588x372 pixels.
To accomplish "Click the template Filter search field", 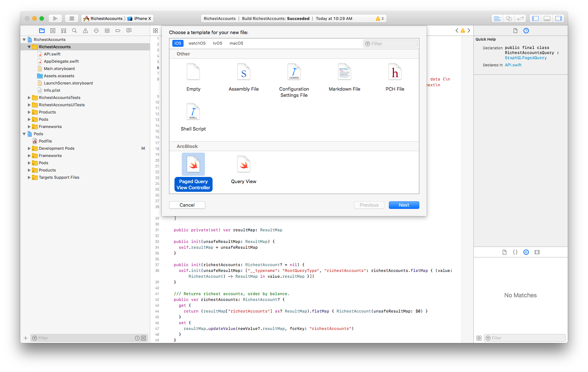I will 391,44.
